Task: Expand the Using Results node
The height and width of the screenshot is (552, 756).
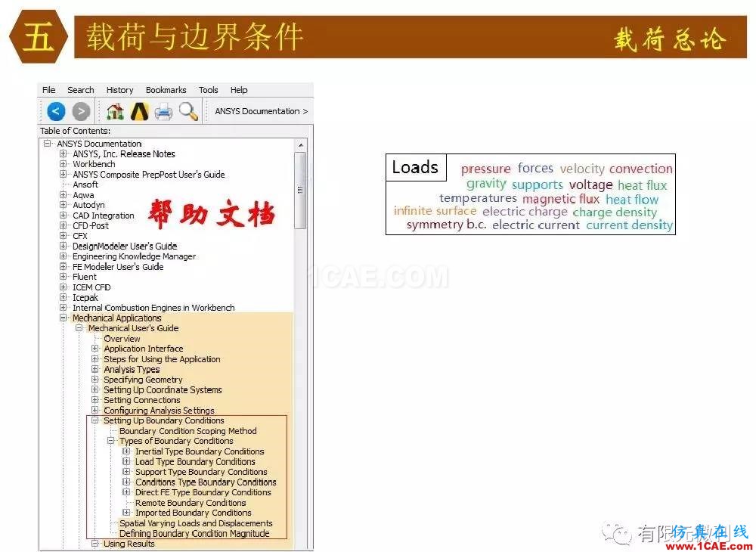Action: [x=95, y=544]
